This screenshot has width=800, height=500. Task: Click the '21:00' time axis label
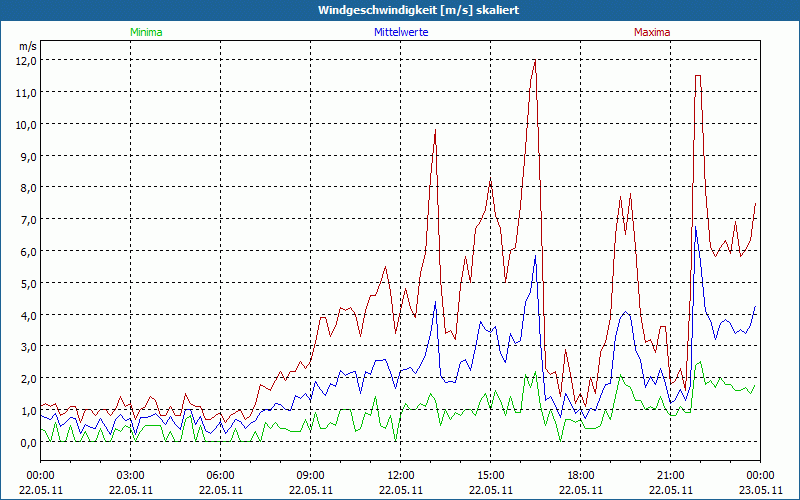(x=670, y=476)
